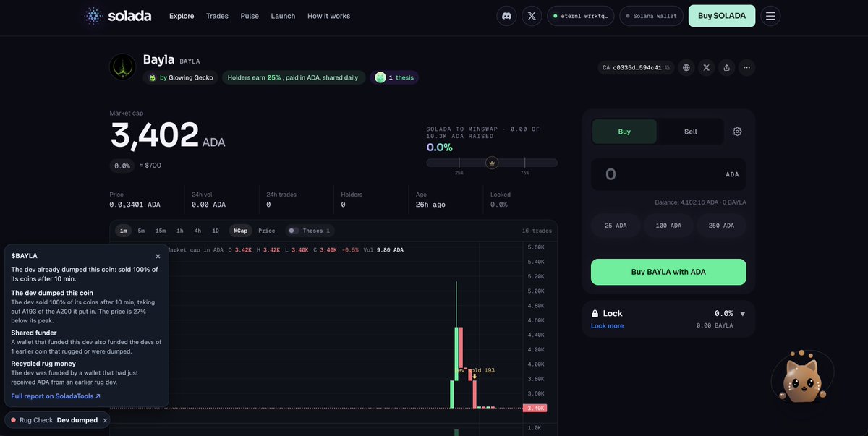868x436 pixels.
Task: Click the Bayla token avatar
Action: 123,67
